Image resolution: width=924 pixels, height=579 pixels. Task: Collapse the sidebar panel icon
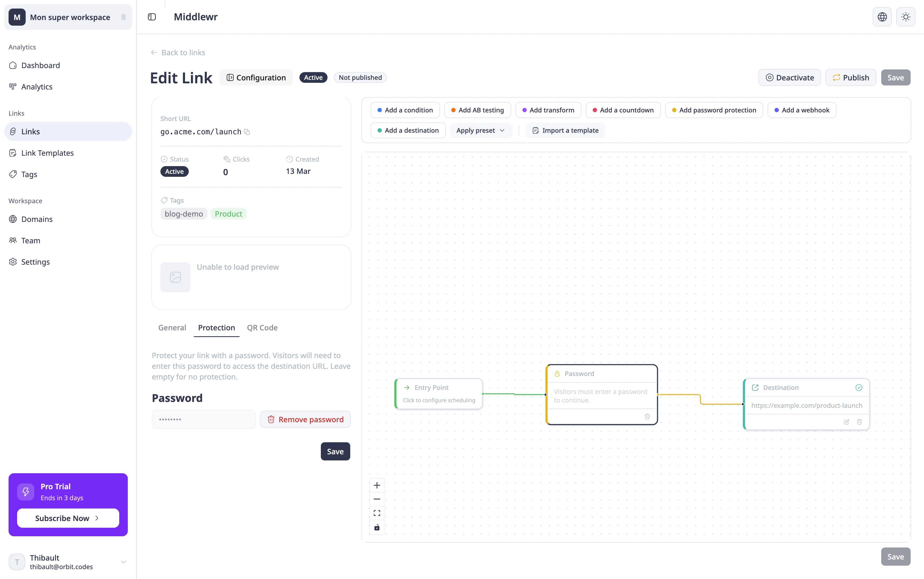pos(152,17)
